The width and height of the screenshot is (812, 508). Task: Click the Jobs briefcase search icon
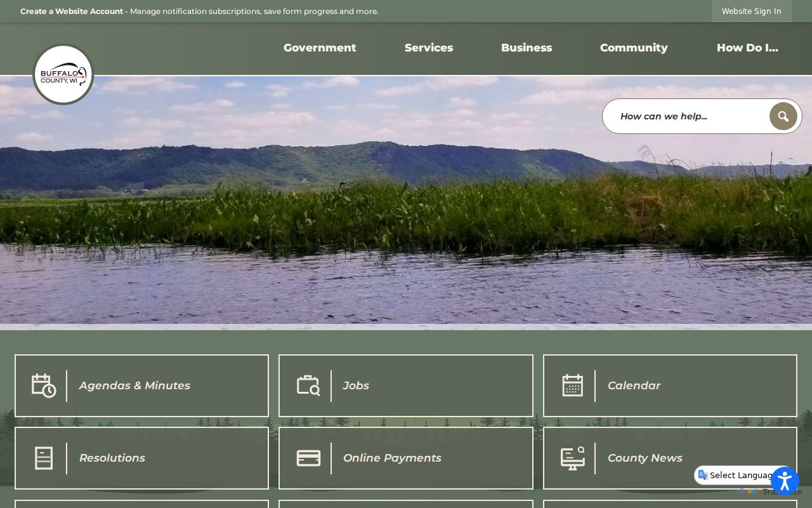(308, 385)
